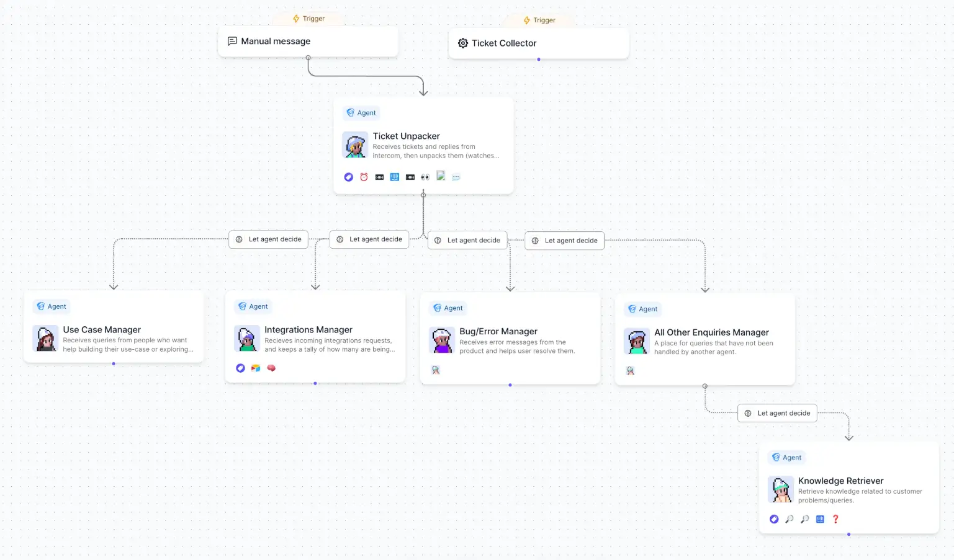Click the connector dot below Bug/Error Manager

[510, 385]
